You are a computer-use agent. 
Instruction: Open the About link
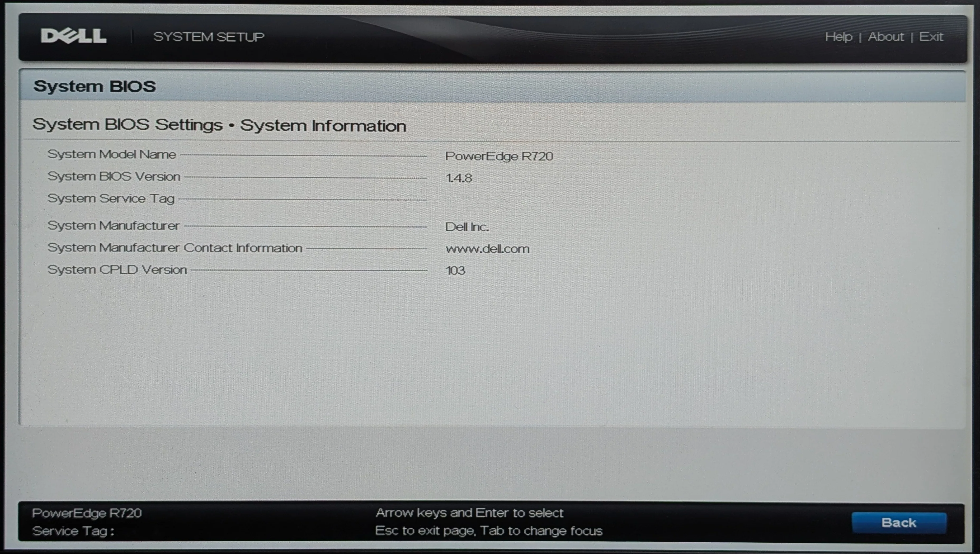(885, 37)
